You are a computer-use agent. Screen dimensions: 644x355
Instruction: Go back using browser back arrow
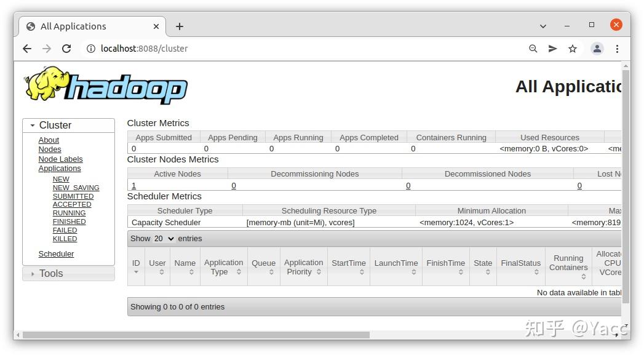[x=27, y=49]
